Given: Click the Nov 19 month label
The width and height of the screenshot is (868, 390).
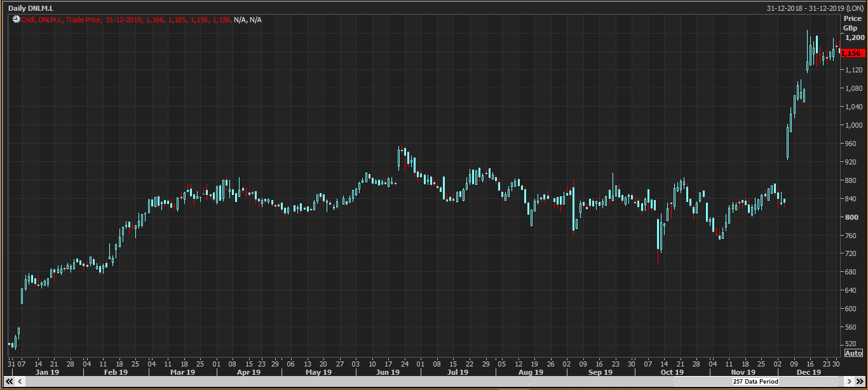Looking at the screenshot, I should (743, 372).
